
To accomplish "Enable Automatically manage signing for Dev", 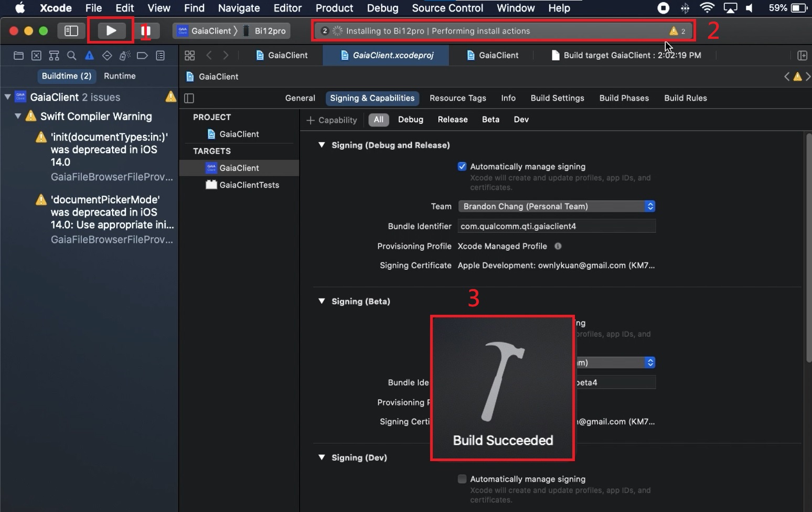I will [x=462, y=479].
